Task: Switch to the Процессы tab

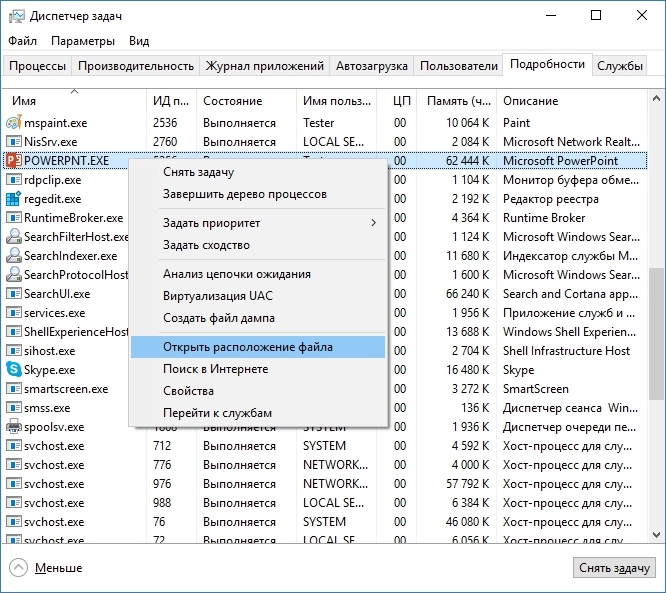Action: [x=37, y=66]
